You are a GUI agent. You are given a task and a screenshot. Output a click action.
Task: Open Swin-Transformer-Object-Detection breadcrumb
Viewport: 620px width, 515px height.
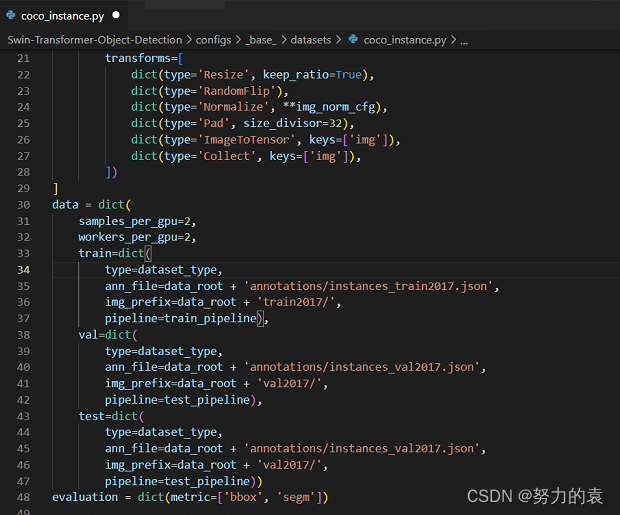click(x=95, y=40)
